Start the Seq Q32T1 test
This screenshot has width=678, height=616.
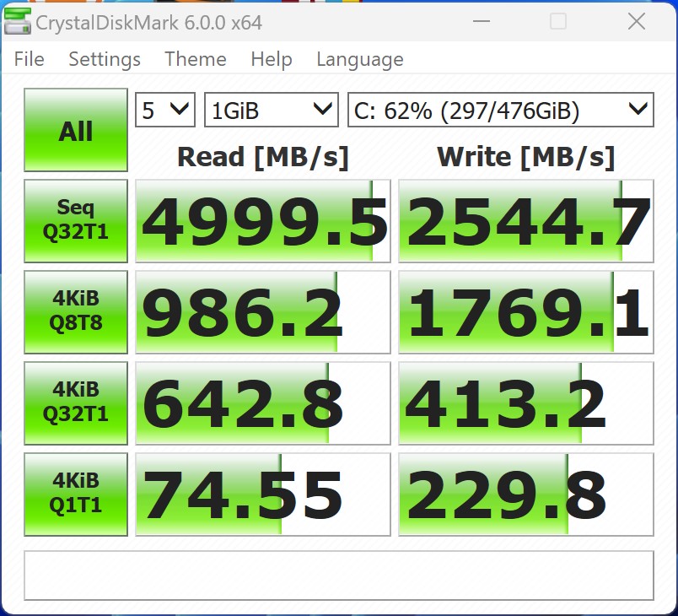[76, 221]
